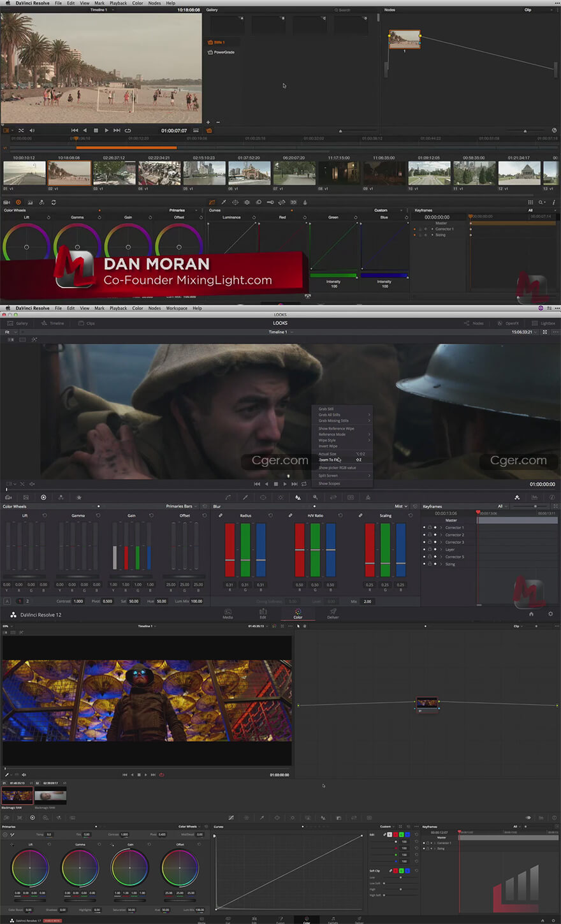Open the Apple menu in middle window
The image size is (561, 924).
(8, 308)
